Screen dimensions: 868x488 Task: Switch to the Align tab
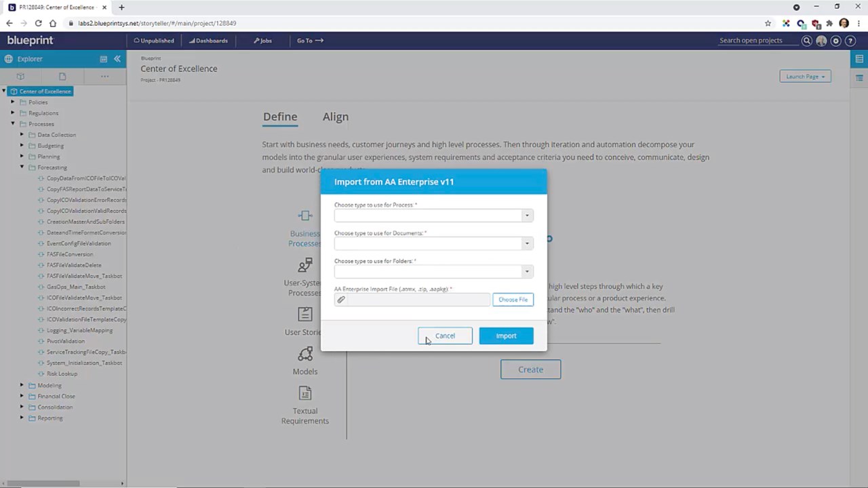click(336, 117)
